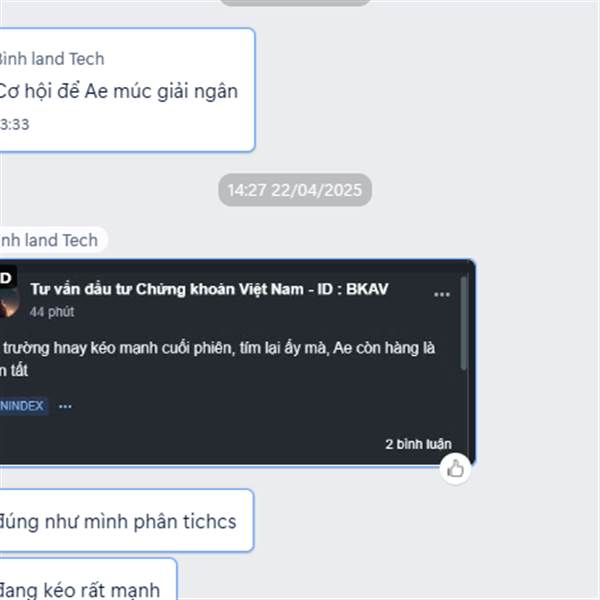The image size is (600, 600).
Task: Open the three-dot menu of the BKAV post
Action: (442, 295)
